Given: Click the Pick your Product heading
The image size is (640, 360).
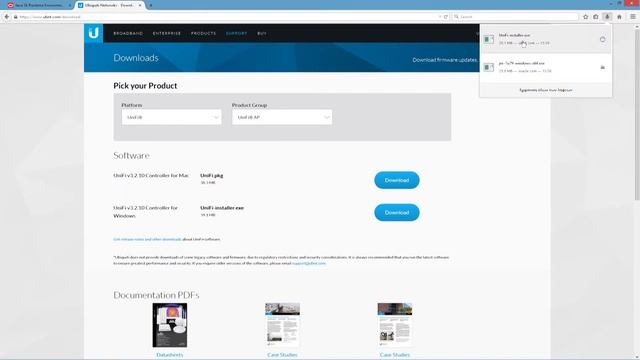Looking at the screenshot, I should click(x=145, y=86).
